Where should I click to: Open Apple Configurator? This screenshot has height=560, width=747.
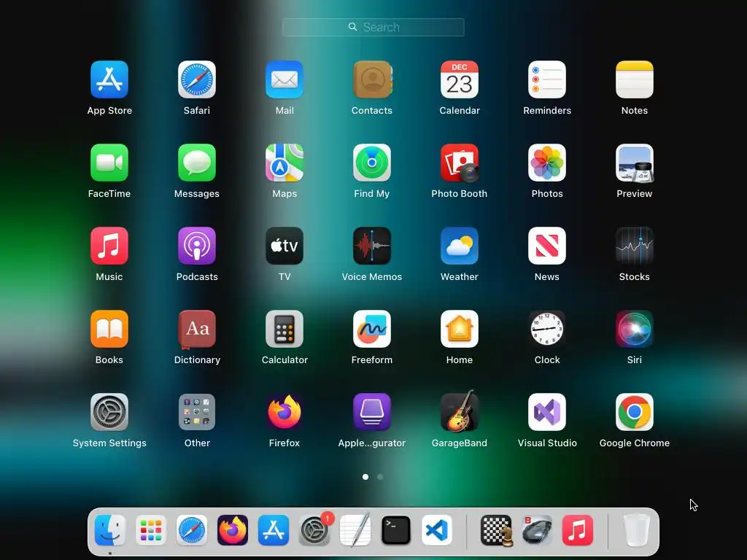coord(372,412)
